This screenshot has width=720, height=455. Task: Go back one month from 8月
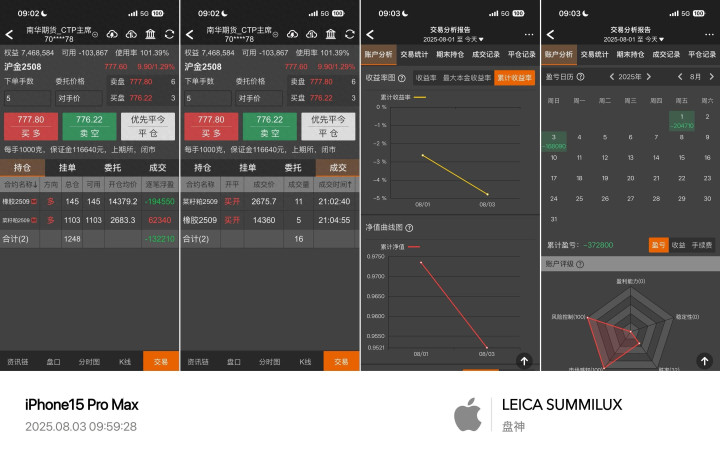tap(680, 77)
